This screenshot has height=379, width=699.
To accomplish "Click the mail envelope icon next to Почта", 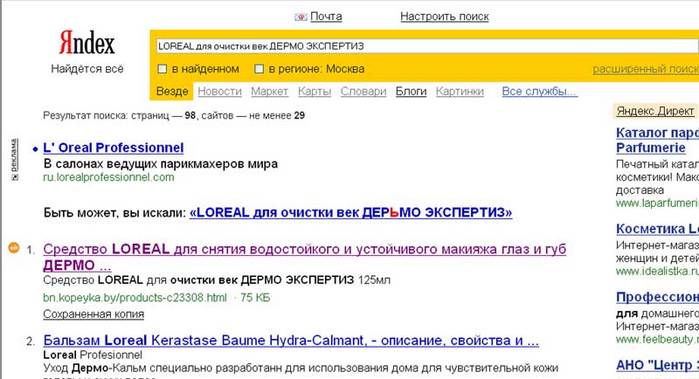I will click(x=301, y=17).
